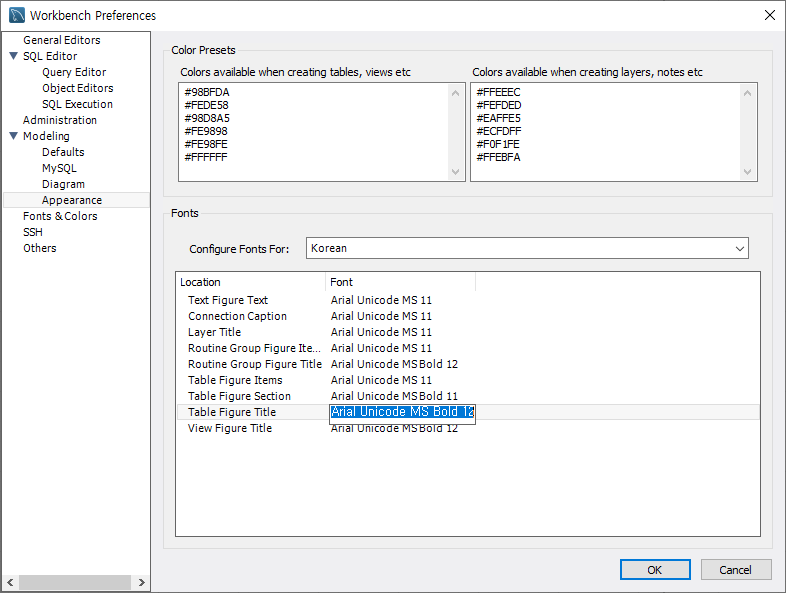Open Object Editors preferences
786x593 pixels.
click(78, 88)
